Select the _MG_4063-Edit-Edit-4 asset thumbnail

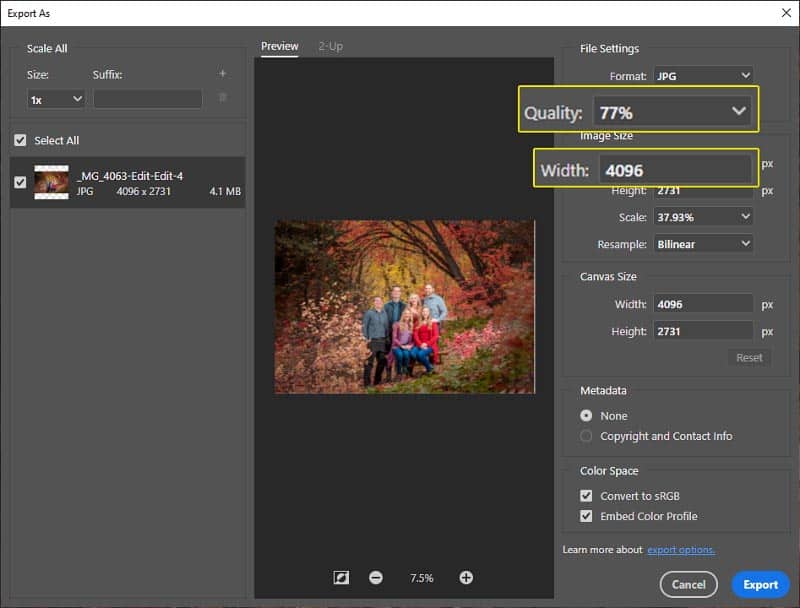pos(51,182)
